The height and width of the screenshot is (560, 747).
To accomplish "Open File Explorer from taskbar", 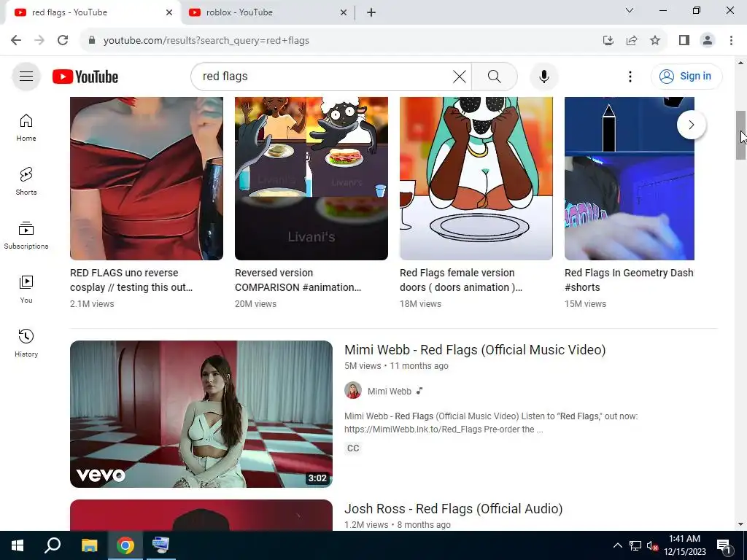I will (x=89, y=545).
